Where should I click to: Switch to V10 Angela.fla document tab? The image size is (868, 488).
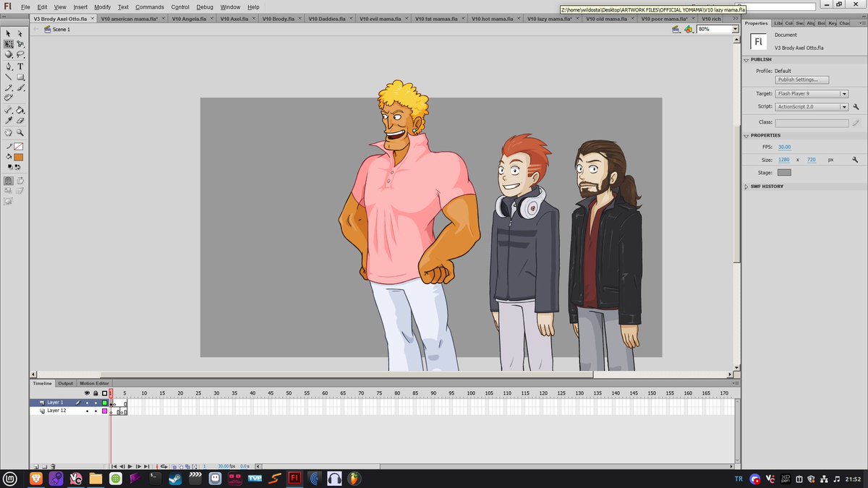point(192,18)
